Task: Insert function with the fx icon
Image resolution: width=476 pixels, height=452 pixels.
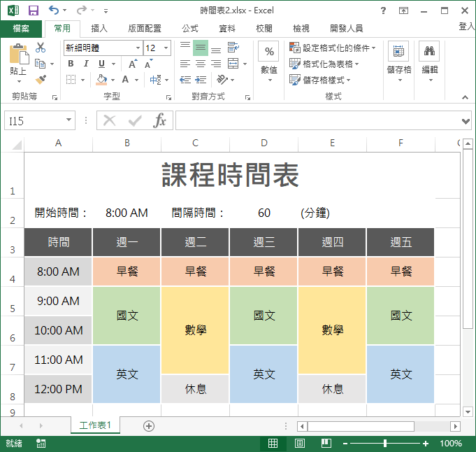Action: point(159,120)
